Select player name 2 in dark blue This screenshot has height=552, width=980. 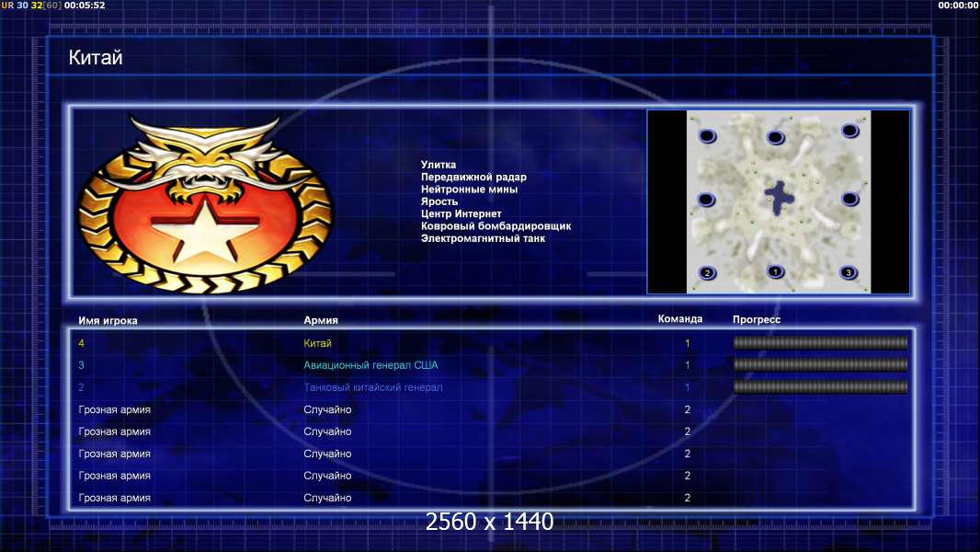tap(81, 387)
